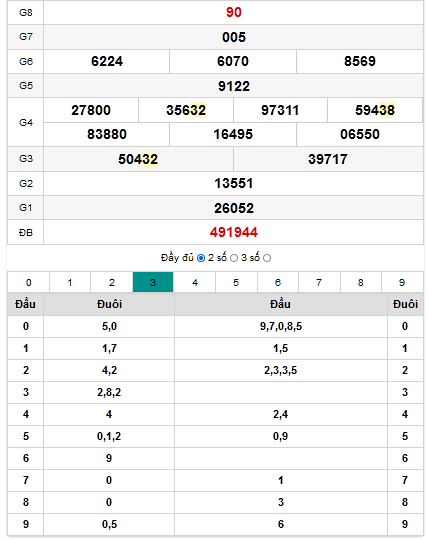Click the G8 prize number 90
Screen dimensions: 428x540
click(x=234, y=12)
